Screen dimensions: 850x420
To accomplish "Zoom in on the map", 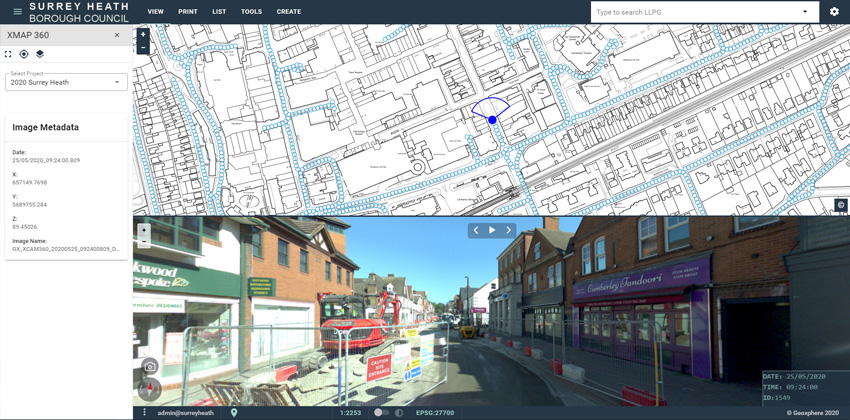I will (143, 34).
